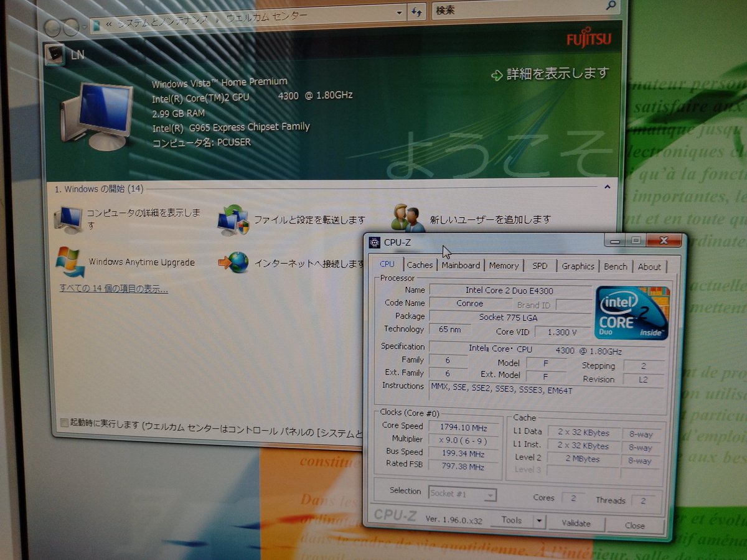Expand the Tools dropdown arrow

(539, 521)
